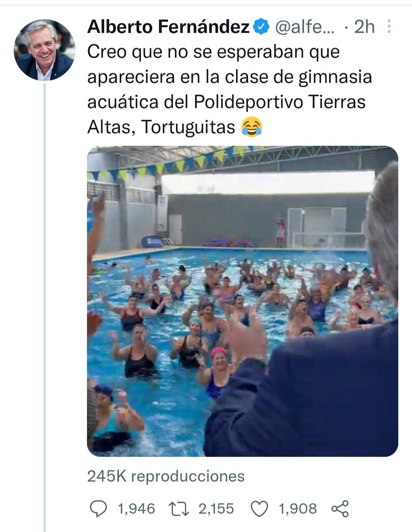Screen dimensions: 412x532
Task: Click the 2,155 retweets count
Action: [216, 509]
